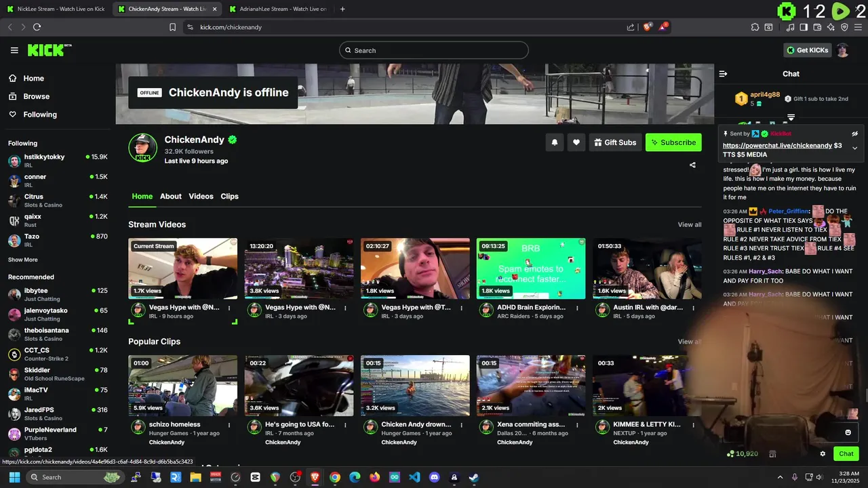Click the share page icon in address bar
This screenshot has width=868, height=488.
point(631,27)
